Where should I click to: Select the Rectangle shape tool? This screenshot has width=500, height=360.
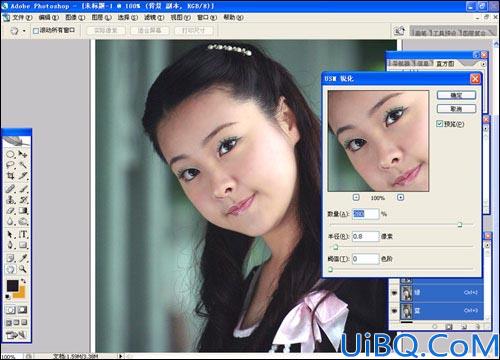point(23,245)
